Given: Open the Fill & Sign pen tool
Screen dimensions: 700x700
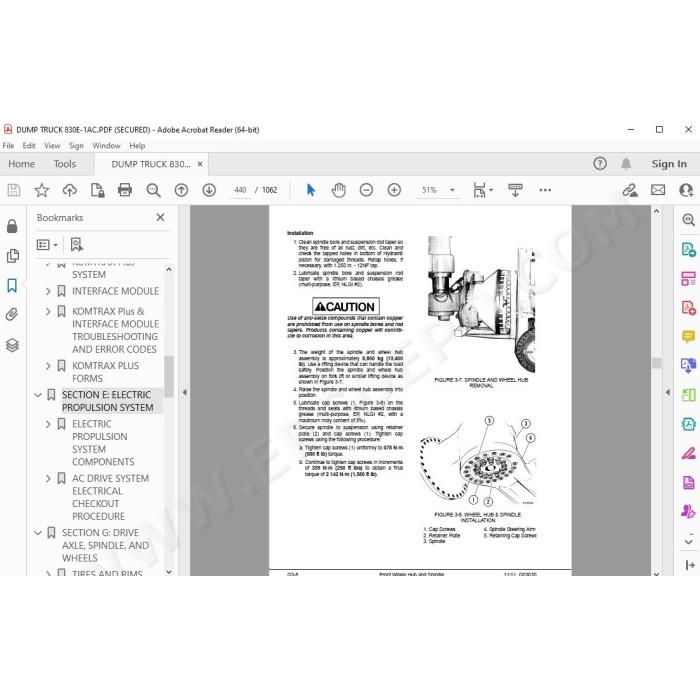Looking at the screenshot, I should (688, 454).
